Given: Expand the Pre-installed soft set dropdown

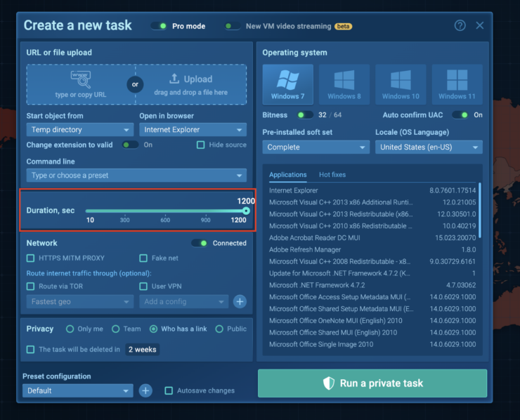Looking at the screenshot, I should (x=316, y=147).
